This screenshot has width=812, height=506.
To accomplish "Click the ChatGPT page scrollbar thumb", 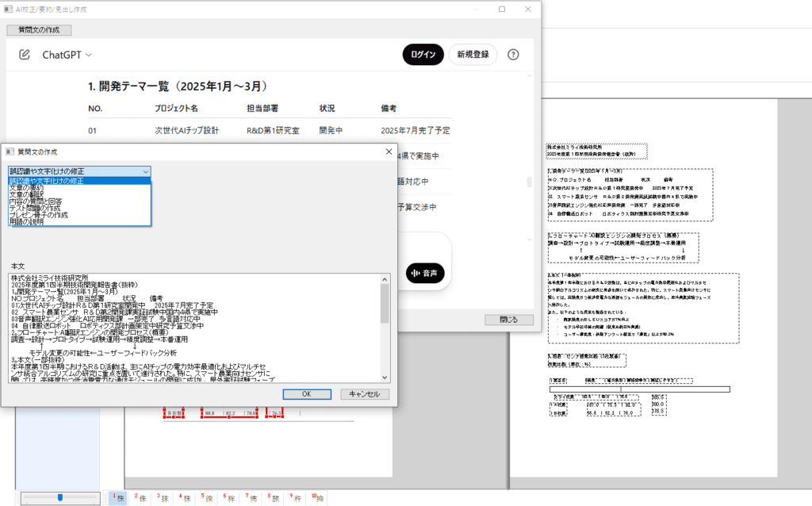I will point(529,182).
